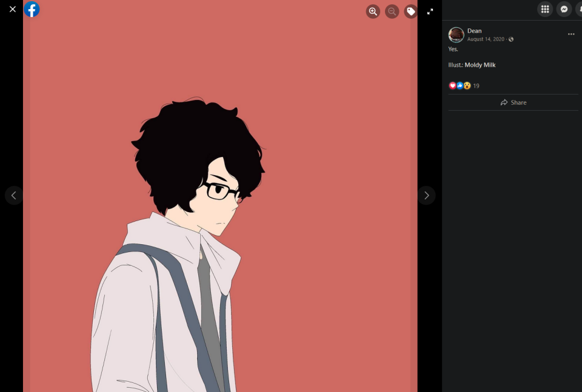
Task: Close the photo viewer
Action: pos(13,9)
